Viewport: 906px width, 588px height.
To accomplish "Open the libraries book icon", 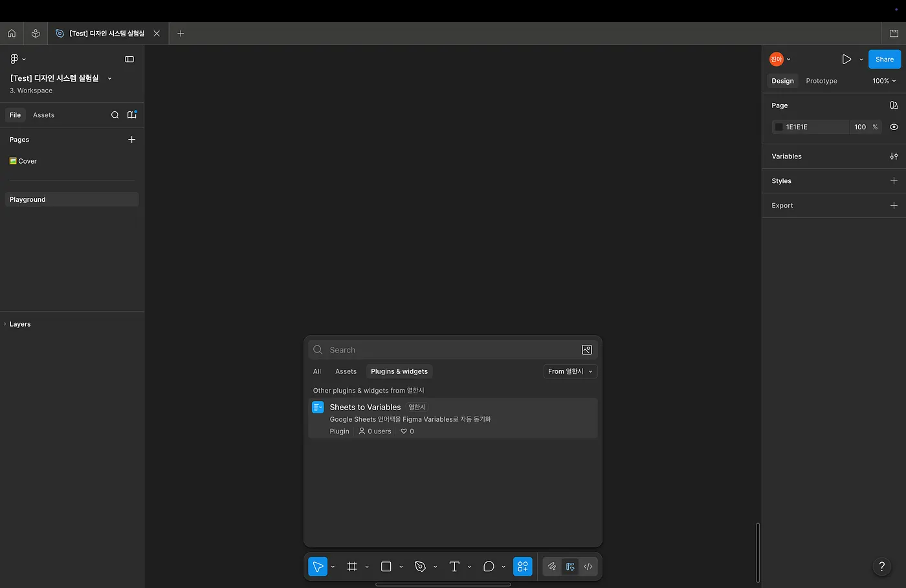I will (132, 115).
